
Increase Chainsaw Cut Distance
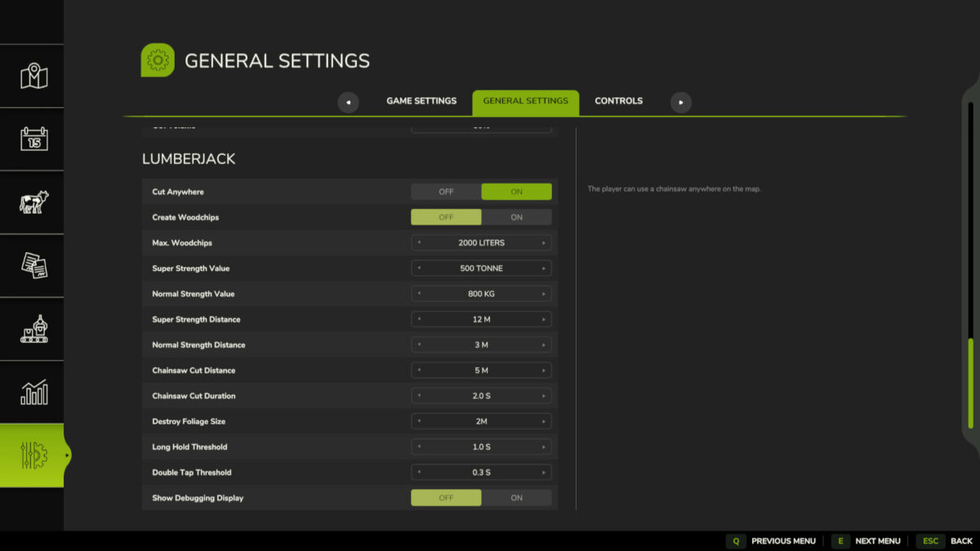tap(546, 370)
